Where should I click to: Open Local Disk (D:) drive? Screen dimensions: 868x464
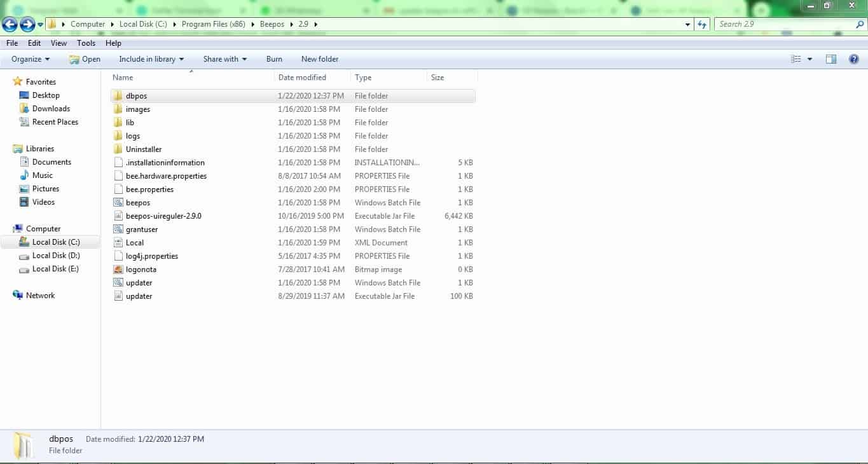[x=56, y=256]
